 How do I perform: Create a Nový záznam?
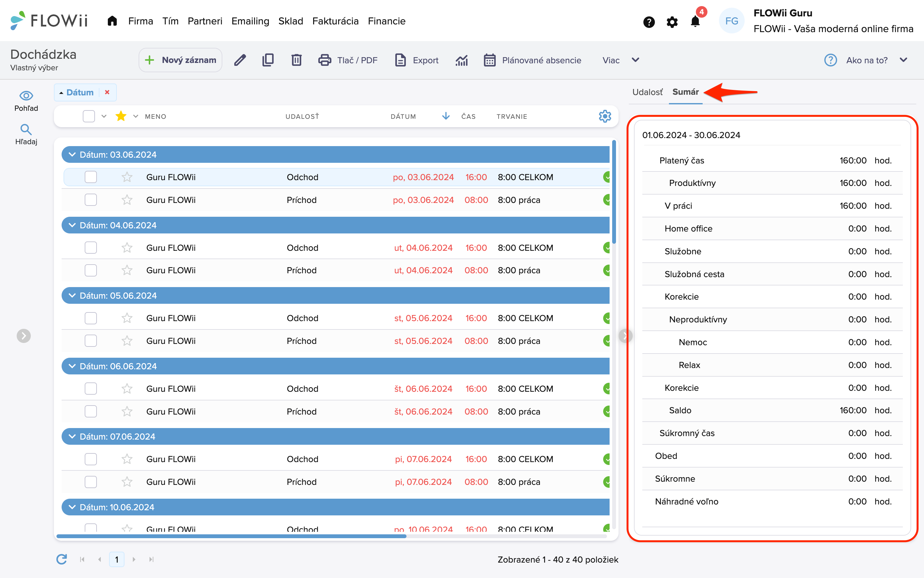click(x=180, y=60)
